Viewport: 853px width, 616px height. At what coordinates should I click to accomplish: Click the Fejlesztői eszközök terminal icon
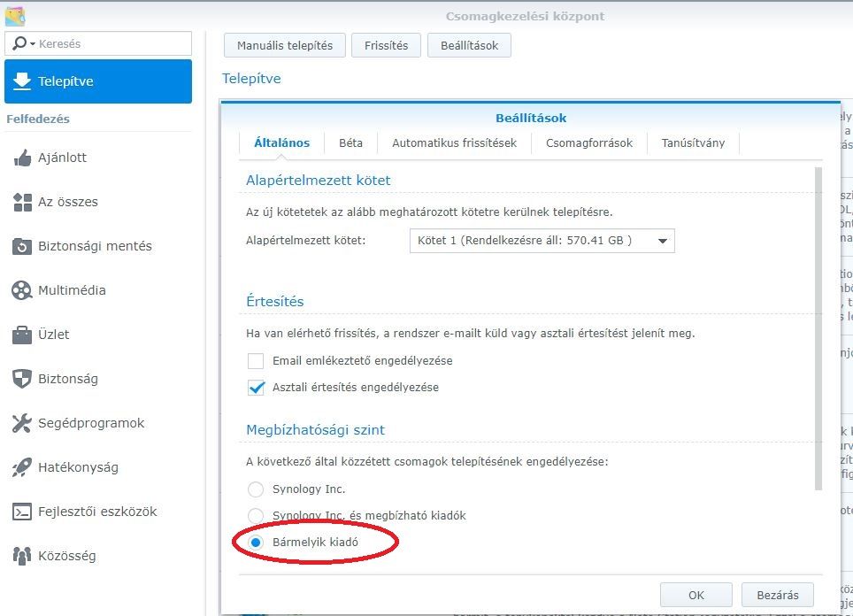coord(22,512)
